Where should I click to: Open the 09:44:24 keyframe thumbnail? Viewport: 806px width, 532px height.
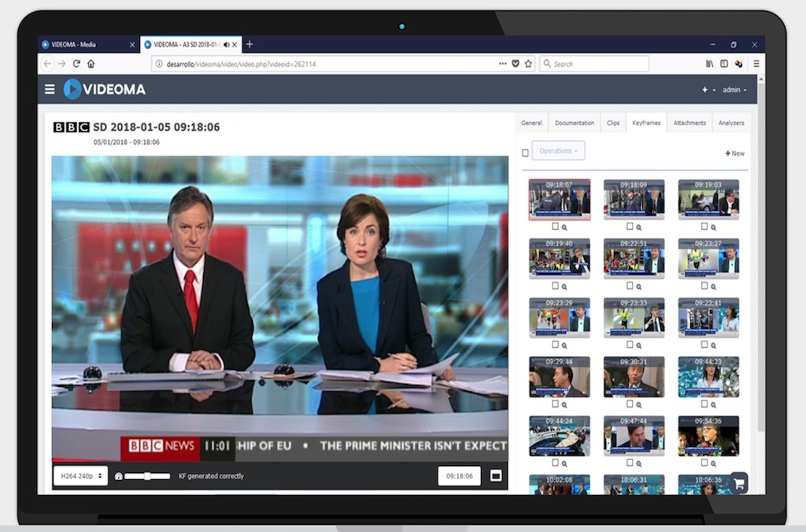560,436
